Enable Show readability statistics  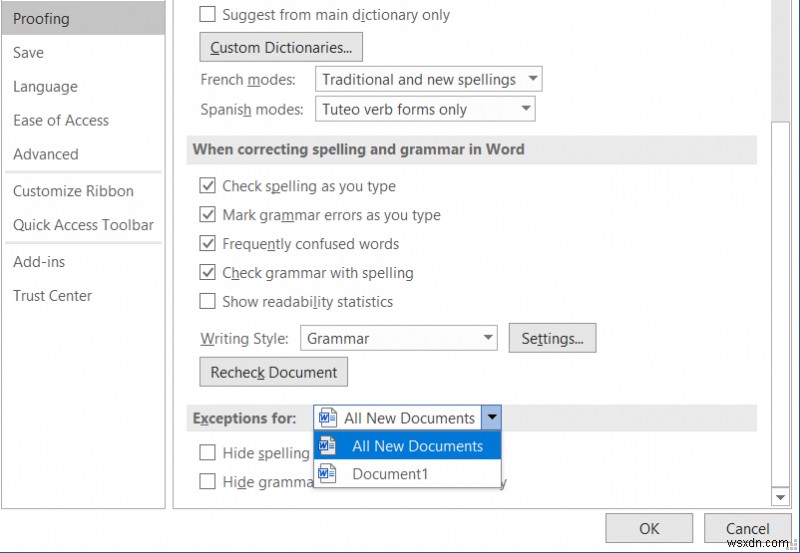pos(208,302)
